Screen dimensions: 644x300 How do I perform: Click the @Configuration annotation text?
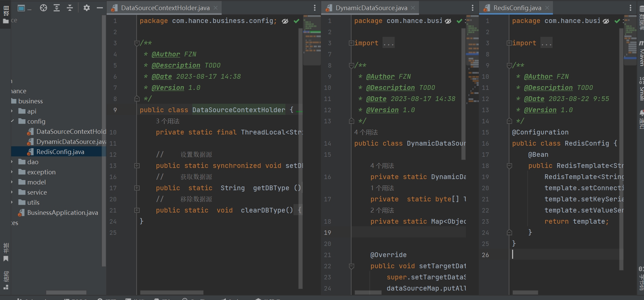point(540,132)
